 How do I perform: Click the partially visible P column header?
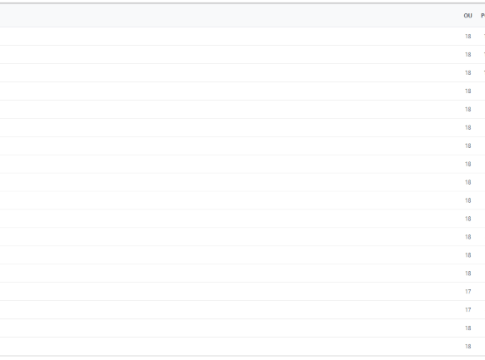coord(483,16)
